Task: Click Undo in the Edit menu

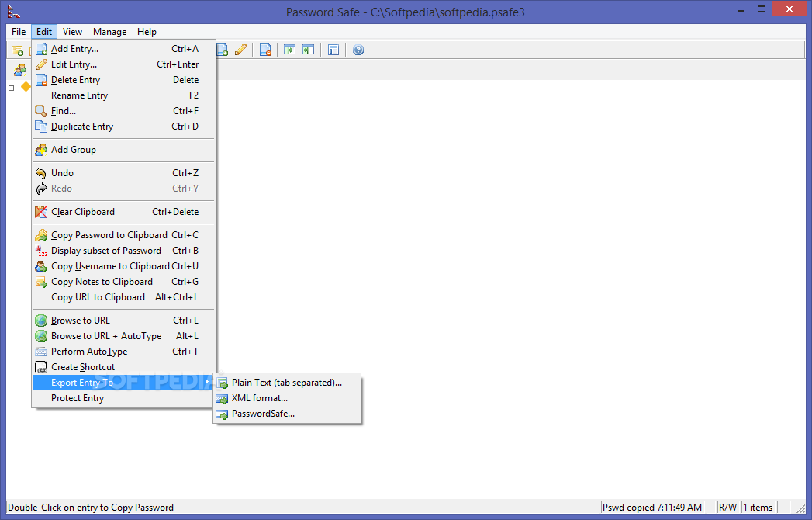Action: tap(124, 173)
